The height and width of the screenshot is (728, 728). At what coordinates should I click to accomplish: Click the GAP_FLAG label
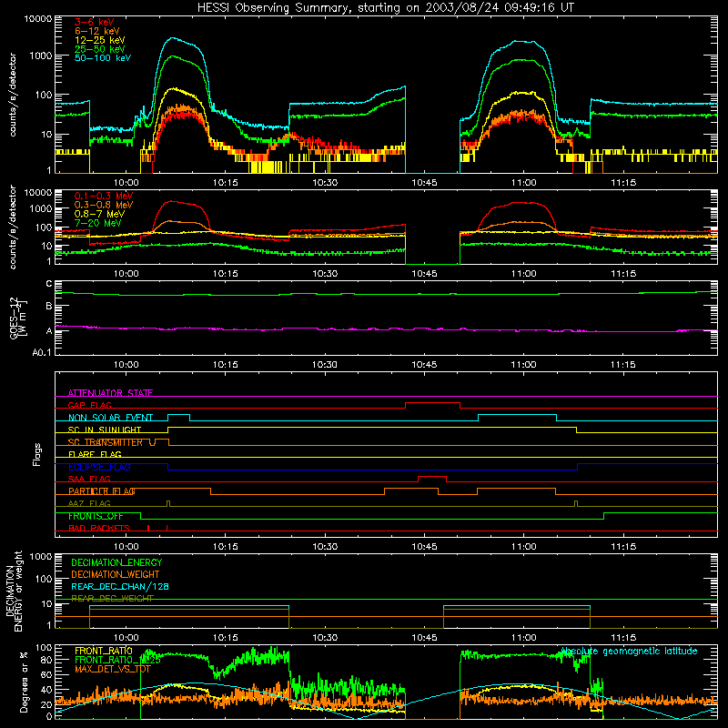click(x=89, y=405)
